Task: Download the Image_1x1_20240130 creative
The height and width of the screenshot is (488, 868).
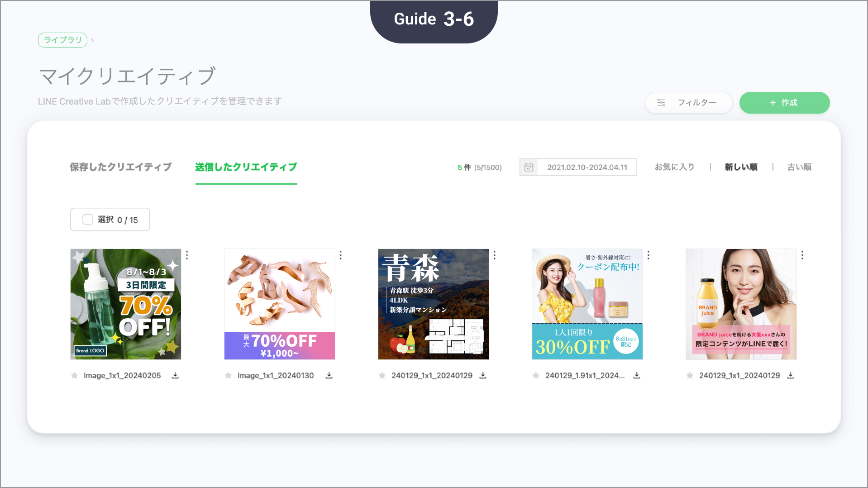Action: point(329,375)
